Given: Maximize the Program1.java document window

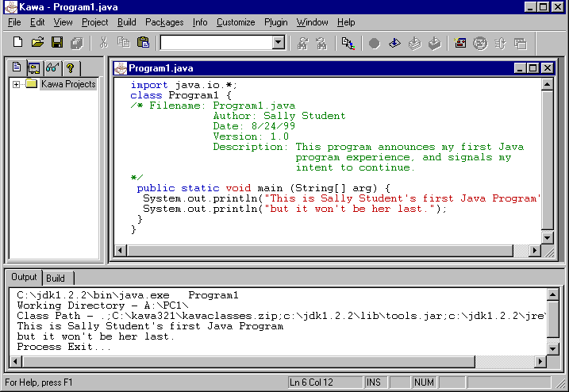Looking at the screenshot, I should pyautogui.click(x=533, y=68).
